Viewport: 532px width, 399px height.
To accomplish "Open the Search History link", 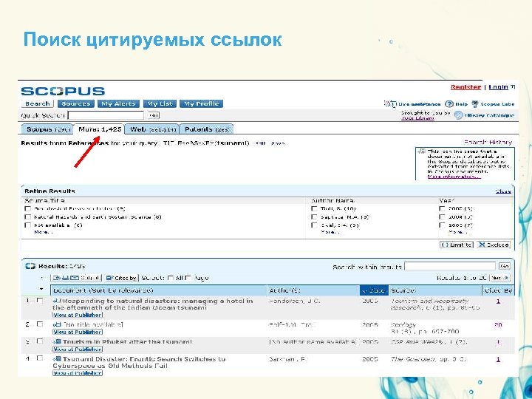I will (x=488, y=142).
